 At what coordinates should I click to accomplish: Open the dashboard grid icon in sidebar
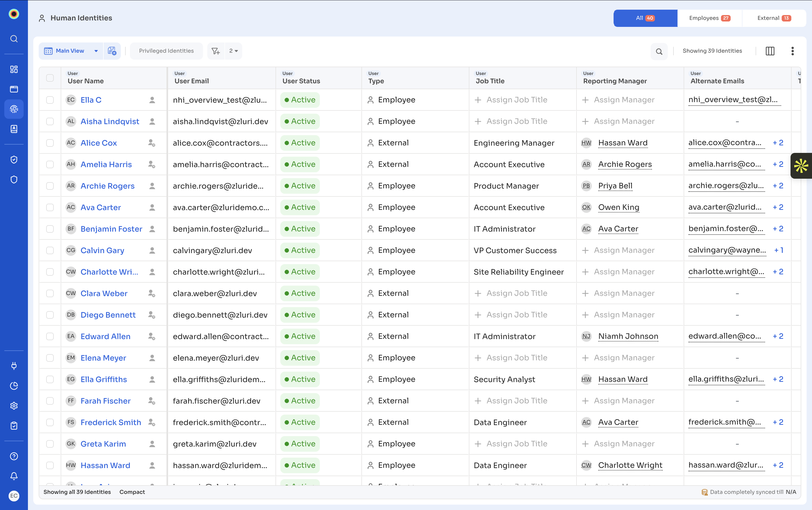14,69
